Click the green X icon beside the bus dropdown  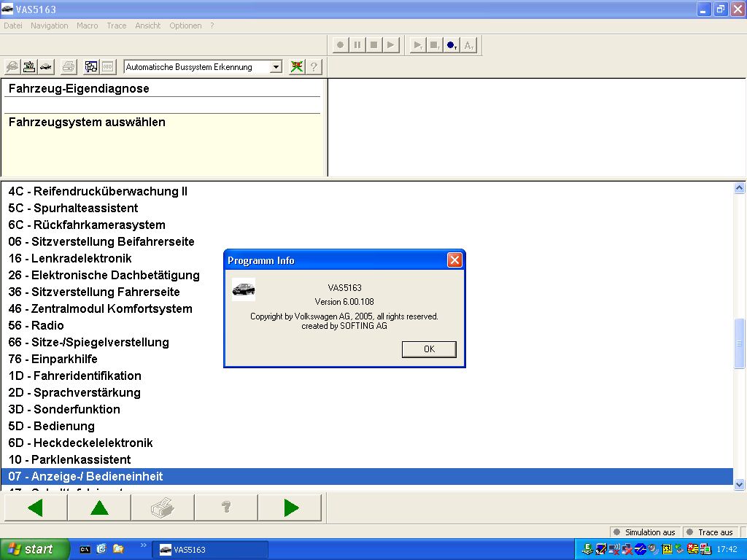[297, 66]
